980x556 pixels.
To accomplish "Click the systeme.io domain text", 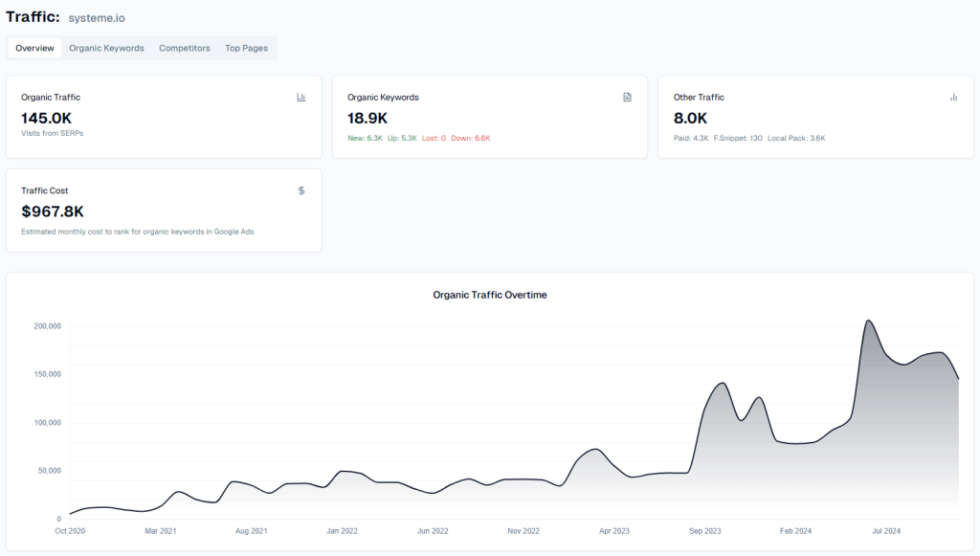I will 97,18.
